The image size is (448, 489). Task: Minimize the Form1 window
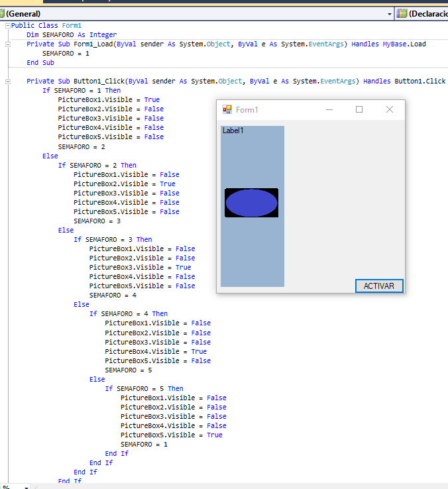click(x=329, y=109)
